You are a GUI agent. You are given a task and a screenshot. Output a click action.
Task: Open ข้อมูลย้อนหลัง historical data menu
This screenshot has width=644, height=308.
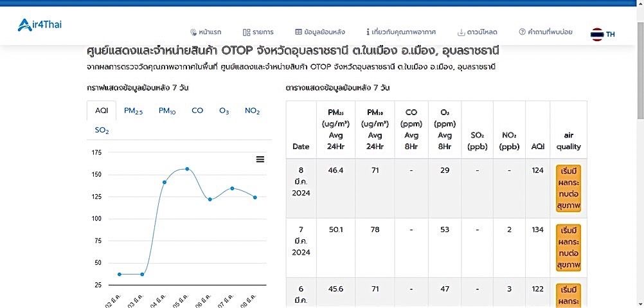[320, 32]
